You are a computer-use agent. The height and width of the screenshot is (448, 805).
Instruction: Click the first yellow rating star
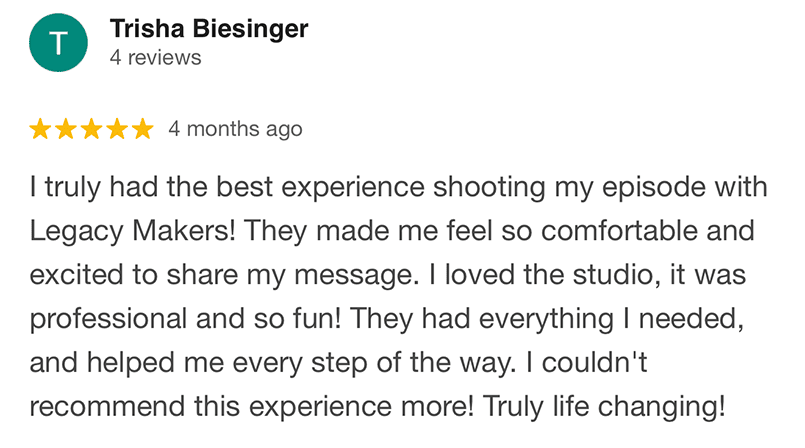point(41,129)
